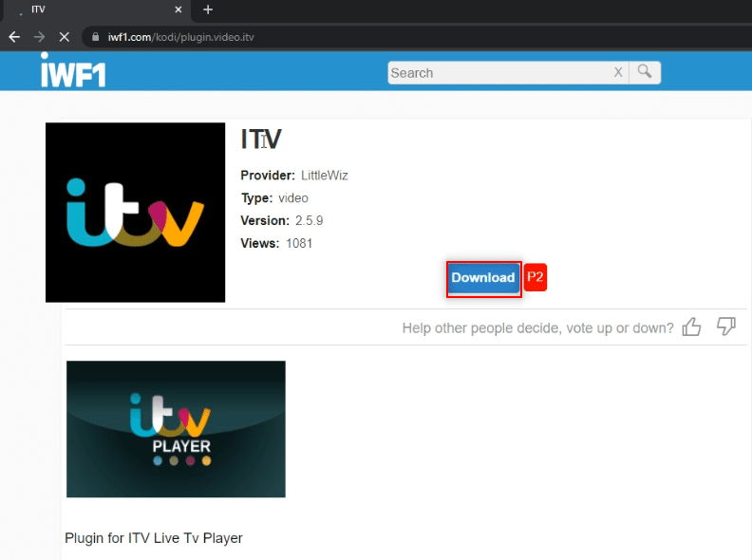Click the browser back arrow
This screenshot has width=752, height=560.
[14, 37]
